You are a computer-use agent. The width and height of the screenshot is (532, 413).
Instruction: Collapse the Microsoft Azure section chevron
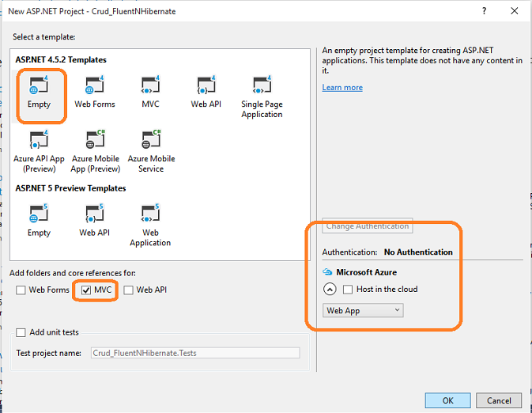(330, 290)
